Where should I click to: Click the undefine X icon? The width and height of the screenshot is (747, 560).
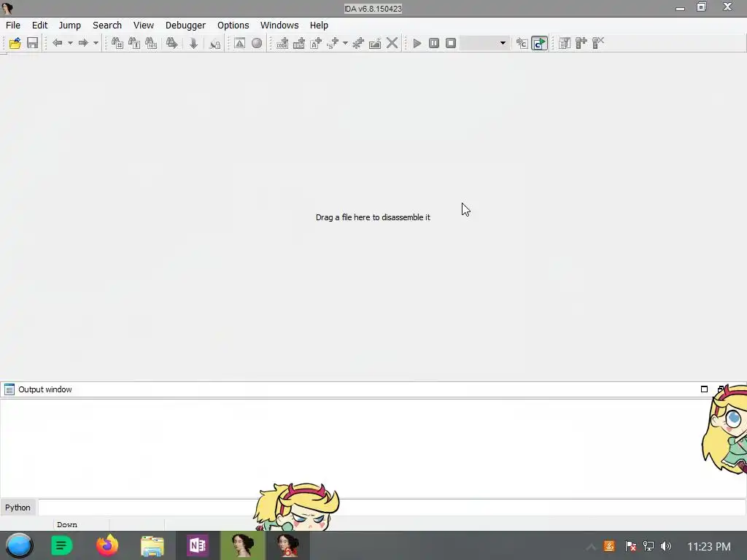point(392,43)
